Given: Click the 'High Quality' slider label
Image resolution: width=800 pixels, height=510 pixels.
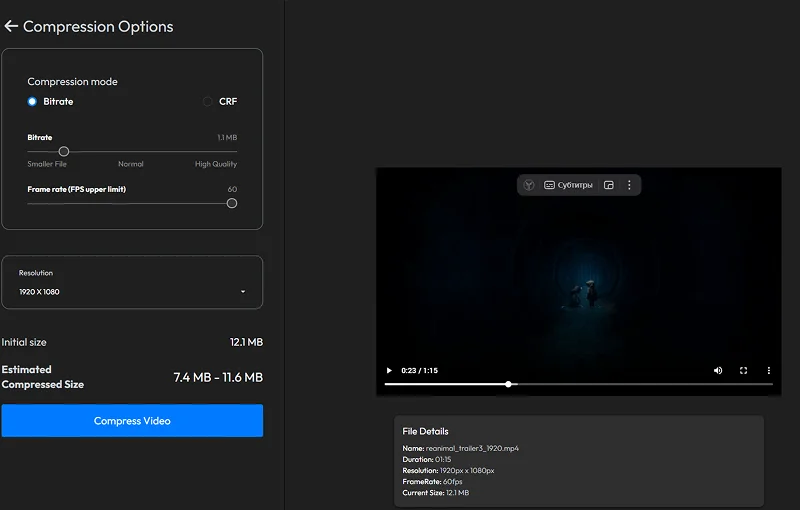Looking at the screenshot, I should tap(216, 164).
